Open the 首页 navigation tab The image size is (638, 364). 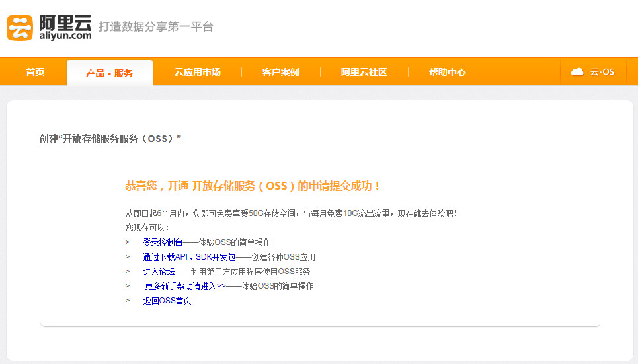point(35,72)
